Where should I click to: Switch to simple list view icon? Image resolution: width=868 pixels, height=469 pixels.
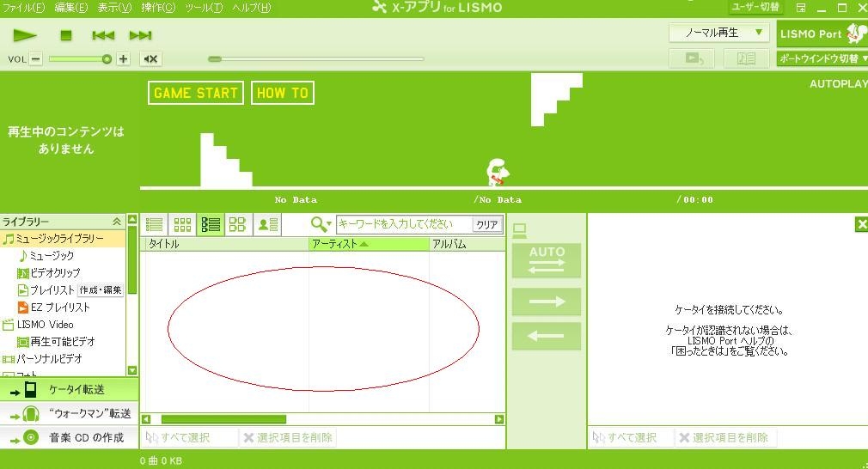click(155, 224)
